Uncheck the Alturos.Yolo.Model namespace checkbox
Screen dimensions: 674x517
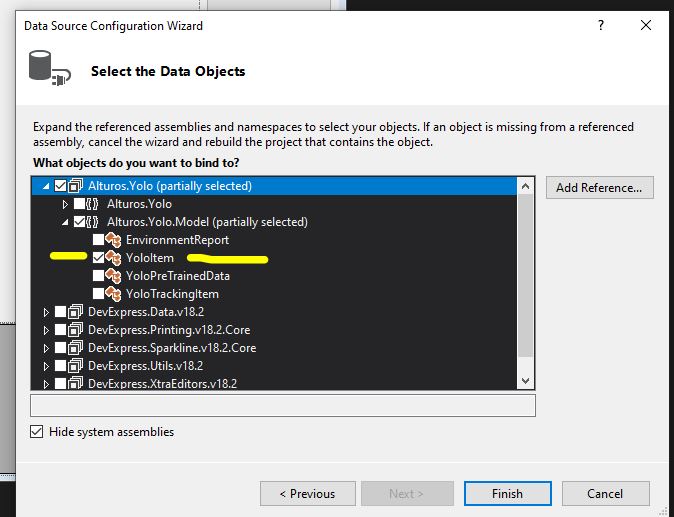80,222
